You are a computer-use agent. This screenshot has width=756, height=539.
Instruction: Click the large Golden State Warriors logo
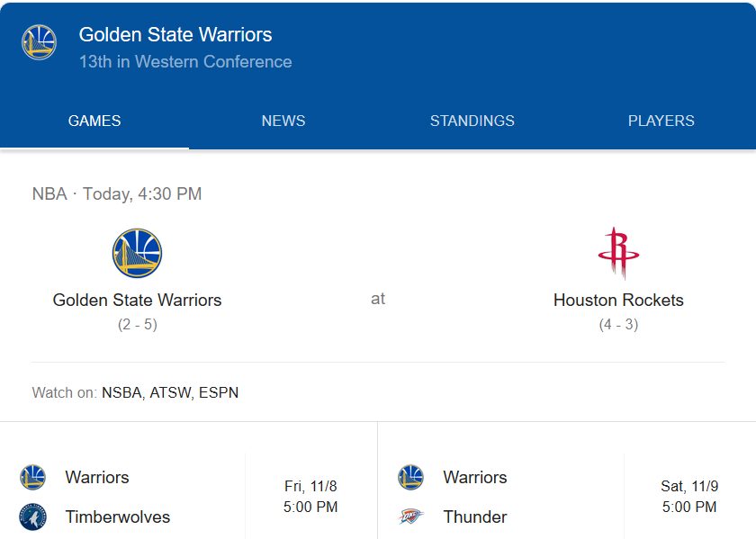(137, 253)
